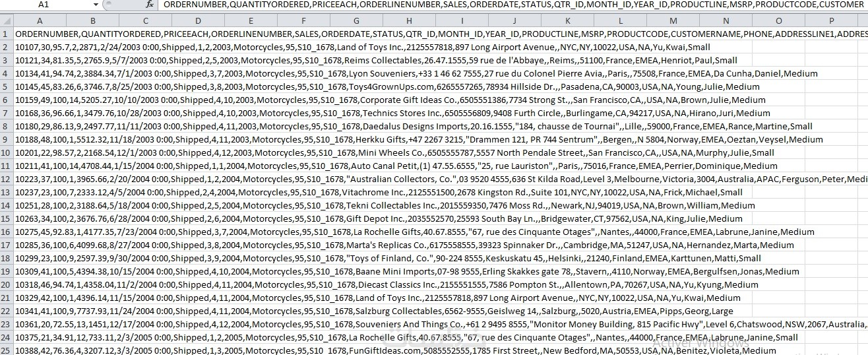Select column F header
868x355 pixels.
pyautogui.click(x=303, y=20)
